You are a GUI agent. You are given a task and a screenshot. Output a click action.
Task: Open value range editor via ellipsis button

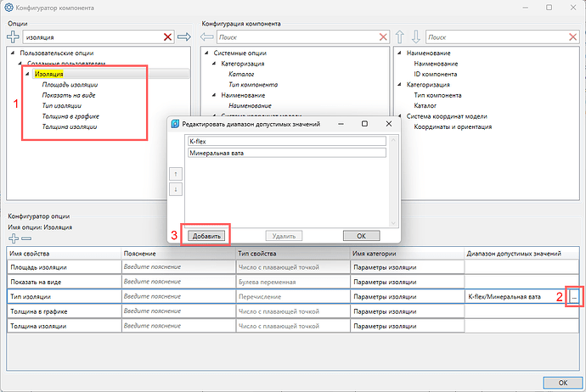click(574, 297)
